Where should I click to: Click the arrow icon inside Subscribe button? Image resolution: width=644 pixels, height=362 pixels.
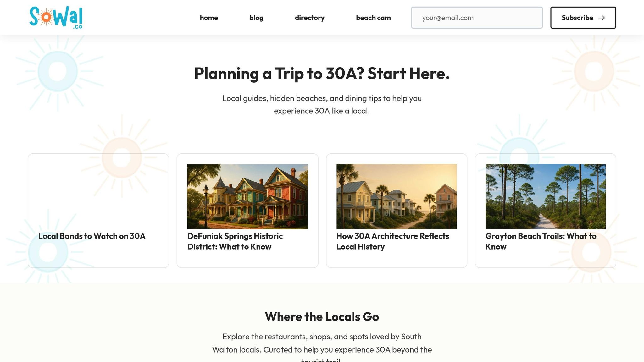point(601,18)
